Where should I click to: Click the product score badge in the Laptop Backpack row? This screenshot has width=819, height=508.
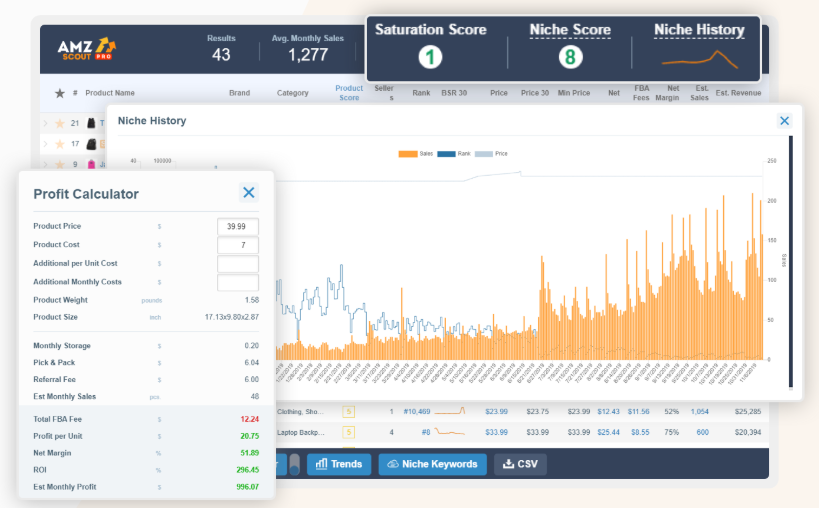[x=348, y=432]
